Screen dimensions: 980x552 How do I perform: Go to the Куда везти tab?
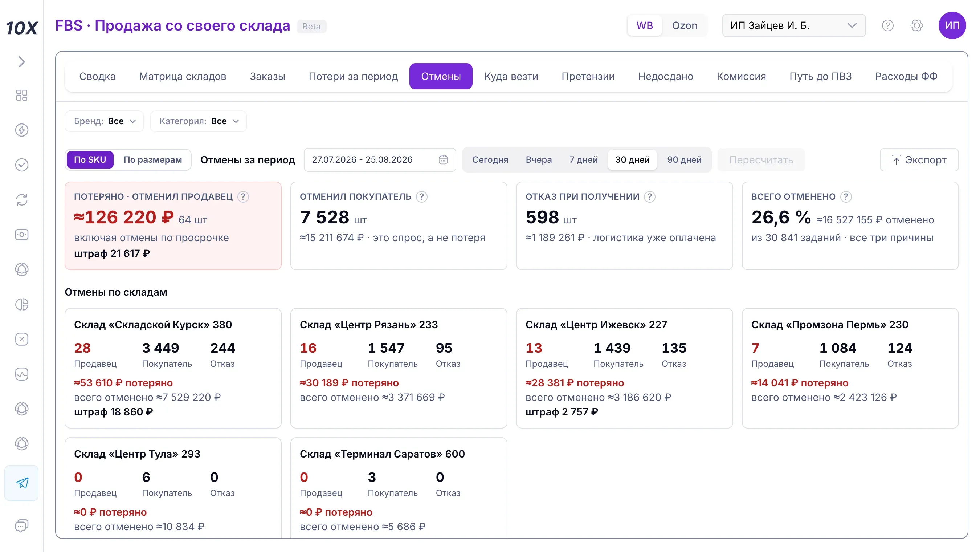point(511,76)
